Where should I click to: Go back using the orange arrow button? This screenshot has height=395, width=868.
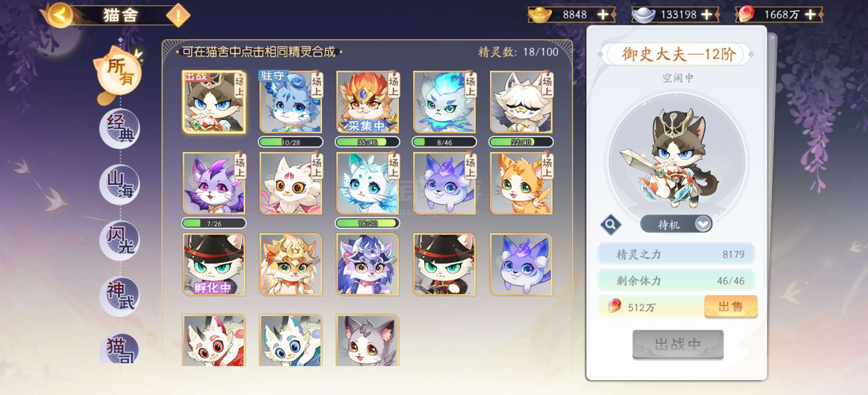pos(60,15)
